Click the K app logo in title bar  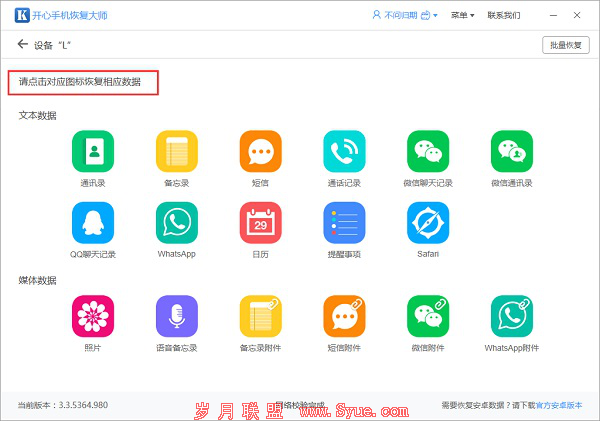(x=22, y=15)
